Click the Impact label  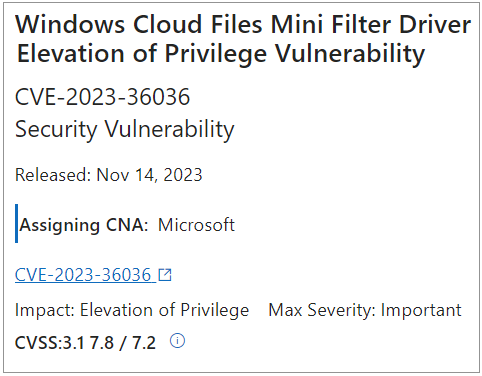[x=45, y=310]
